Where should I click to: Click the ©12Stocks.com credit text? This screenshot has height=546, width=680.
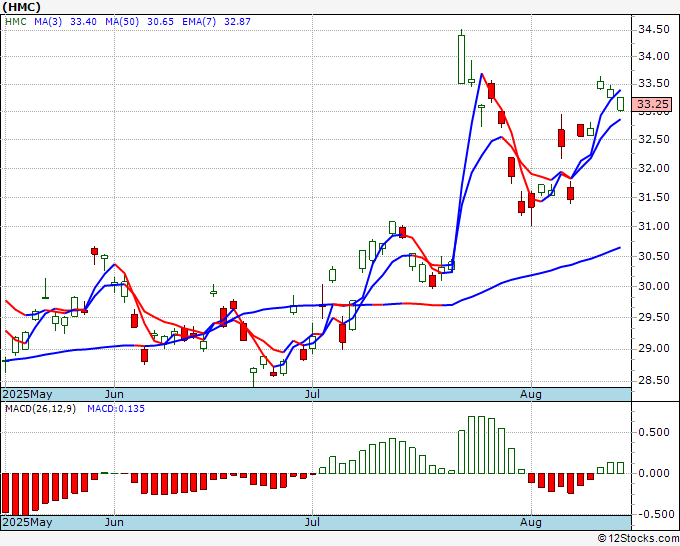(638, 539)
